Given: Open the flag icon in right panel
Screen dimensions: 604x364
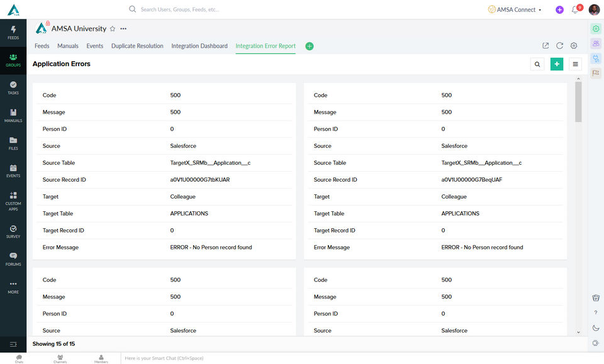Looking at the screenshot, I should tap(596, 73).
